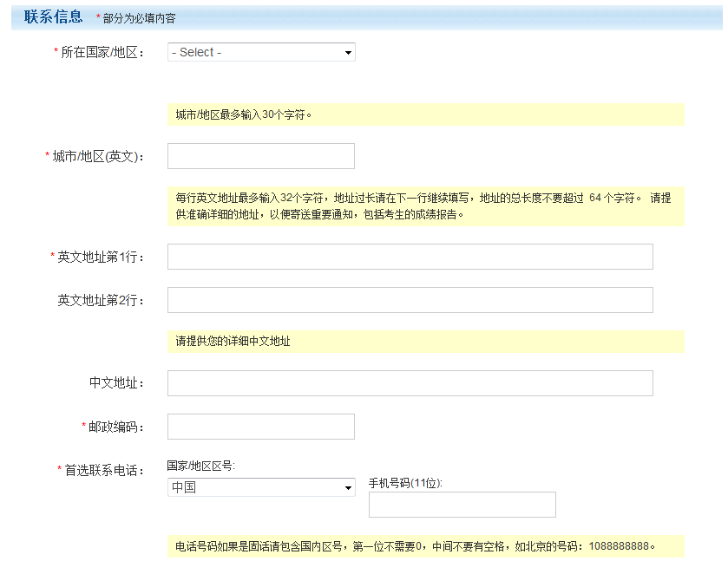Click the 邮政编码 label text
Viewport: 728px width, 561px height.
[112, 427]
